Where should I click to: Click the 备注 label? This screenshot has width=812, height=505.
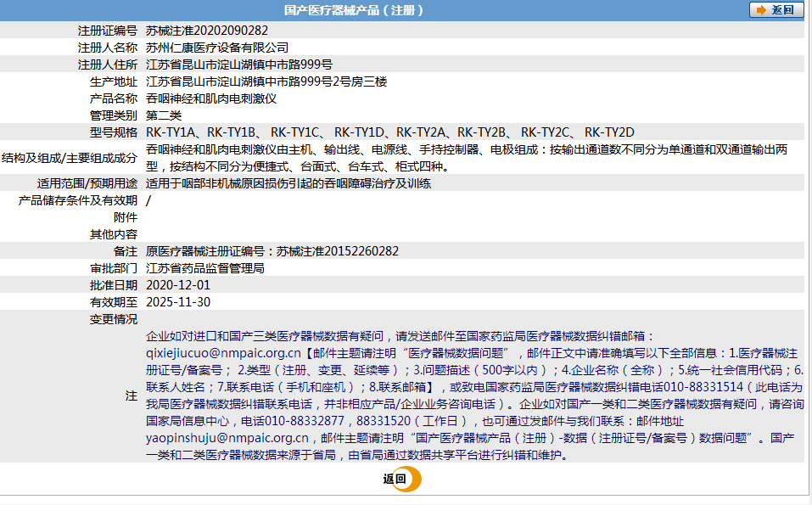126,251
